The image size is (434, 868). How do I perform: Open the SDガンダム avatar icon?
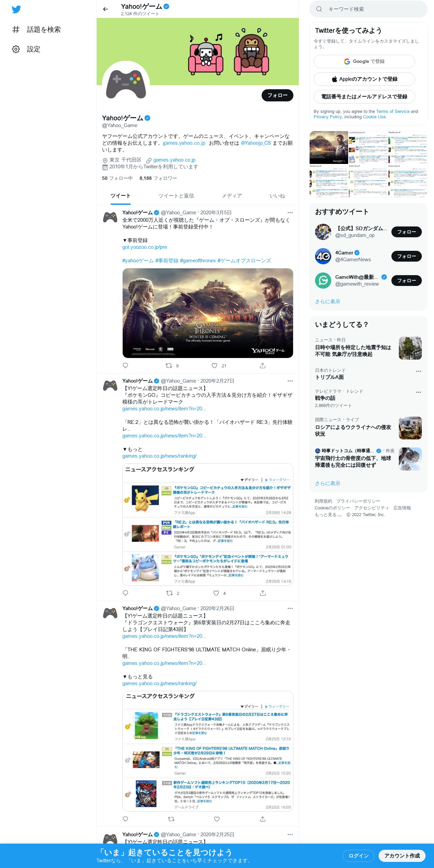click(x=323, y=232)
